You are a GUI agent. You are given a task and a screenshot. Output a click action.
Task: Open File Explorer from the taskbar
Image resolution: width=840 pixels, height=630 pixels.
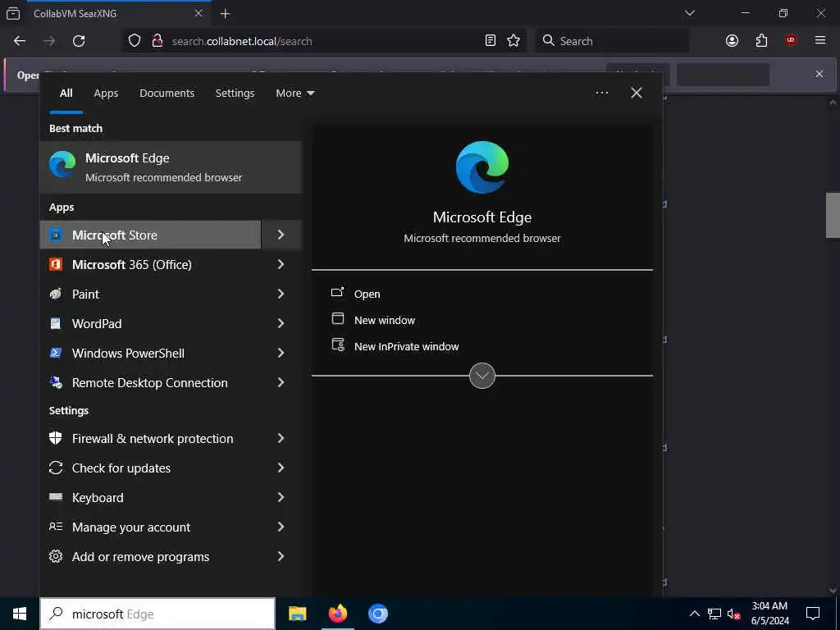tap(297, 614)
